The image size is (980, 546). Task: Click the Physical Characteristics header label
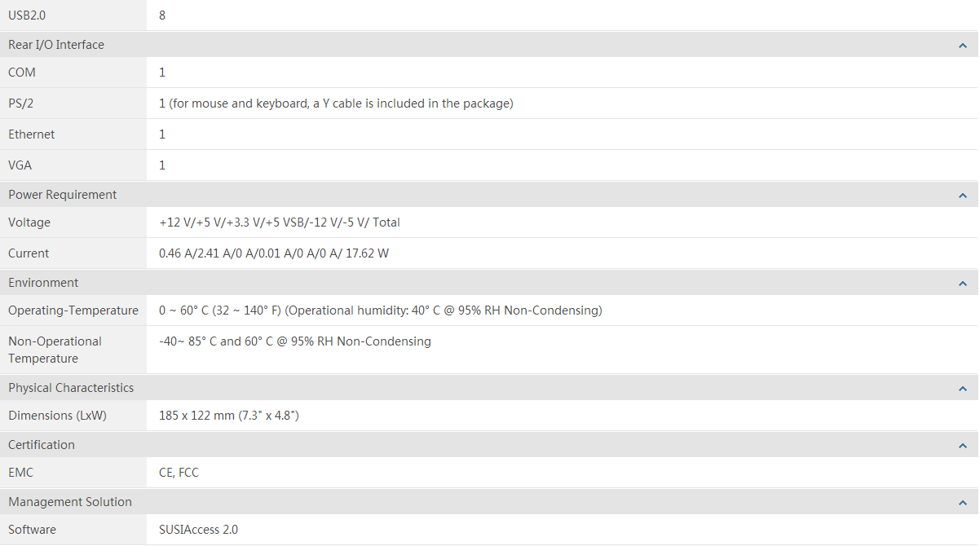click(x=71, y=388)
